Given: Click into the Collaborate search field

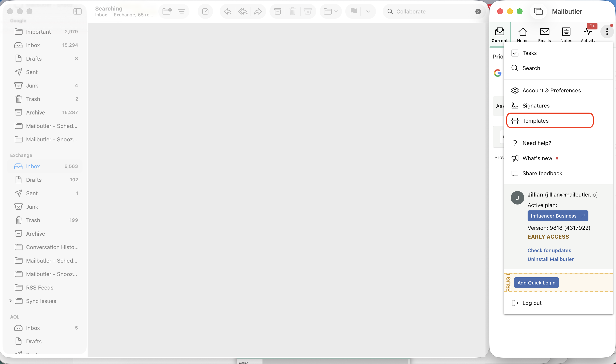Looking at the screenshot, I should (x=434, y=12).
